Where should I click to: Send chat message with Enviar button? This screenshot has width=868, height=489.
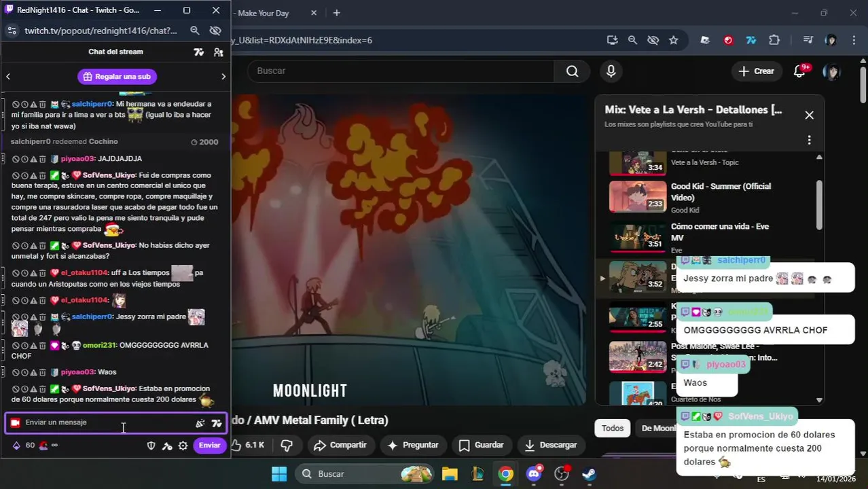(209, 446)
